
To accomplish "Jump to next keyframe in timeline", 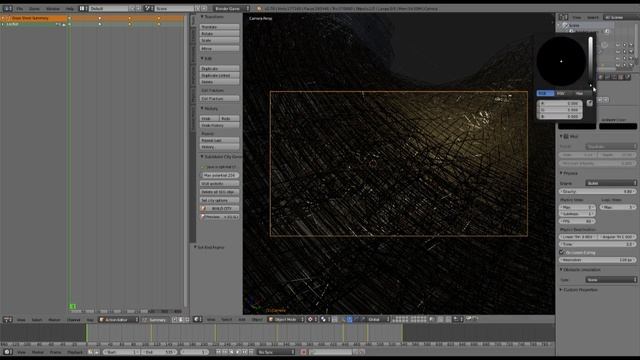I will (x=244, y=352).
